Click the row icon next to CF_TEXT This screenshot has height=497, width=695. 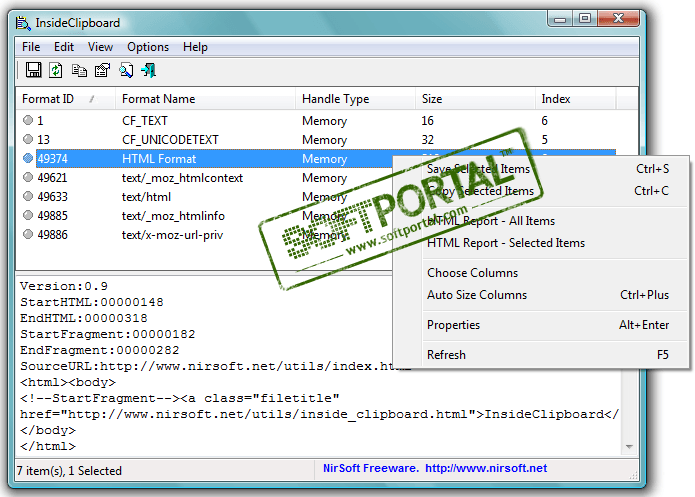pyautogui.click(x=28, y=120)
